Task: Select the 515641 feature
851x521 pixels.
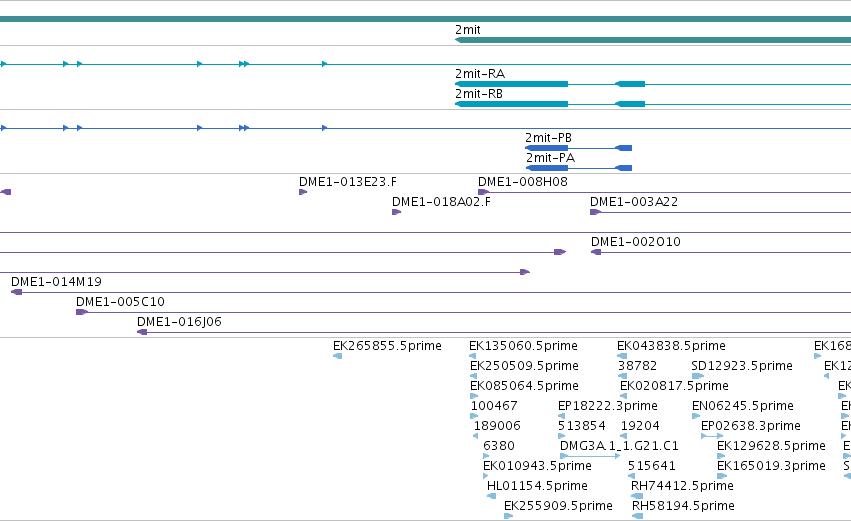Action: [x=651, y=467]
